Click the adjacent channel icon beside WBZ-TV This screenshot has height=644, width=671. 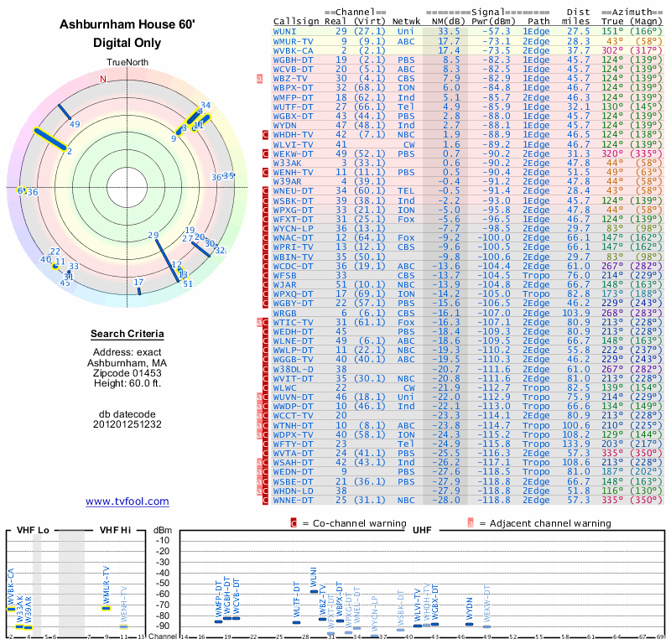[259, 78]
